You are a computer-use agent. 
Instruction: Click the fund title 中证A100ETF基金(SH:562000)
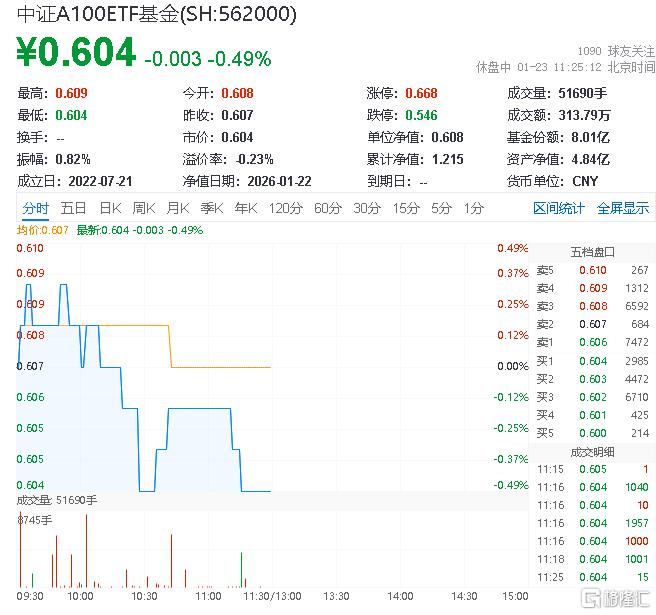pyautogui.click(x=157, y=14)
